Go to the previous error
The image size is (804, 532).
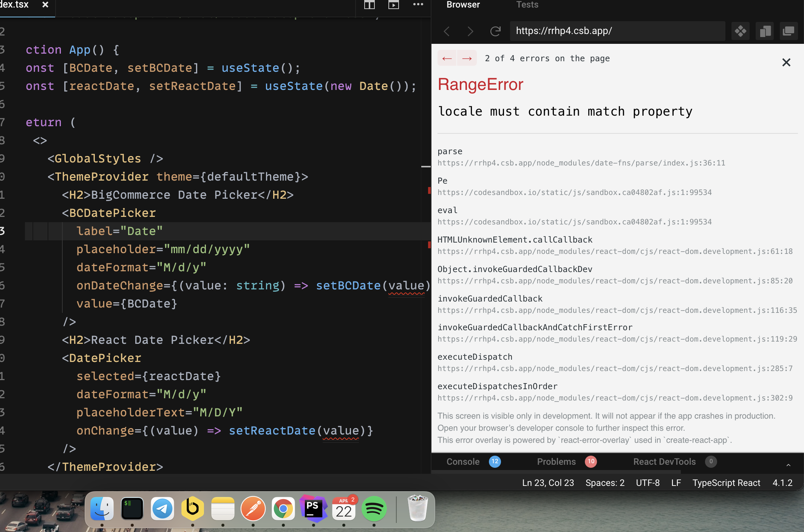[447, 58]
